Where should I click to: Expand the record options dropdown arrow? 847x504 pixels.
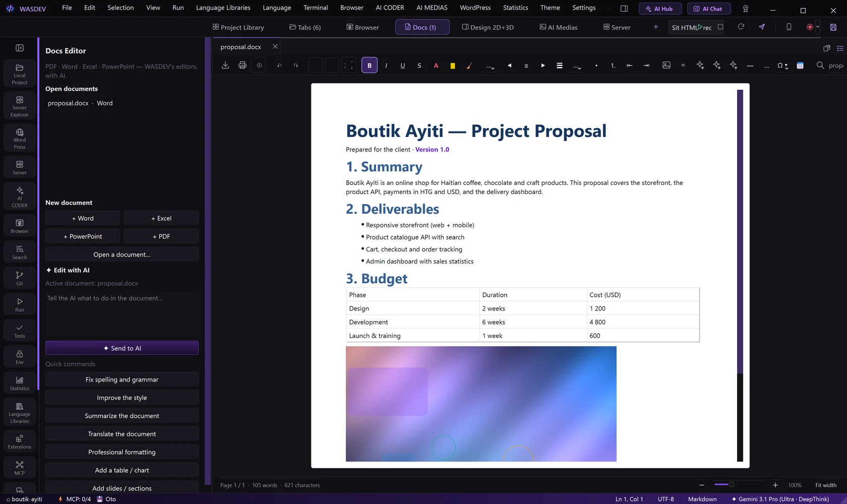pyautogui.click(x=818, y=27)
